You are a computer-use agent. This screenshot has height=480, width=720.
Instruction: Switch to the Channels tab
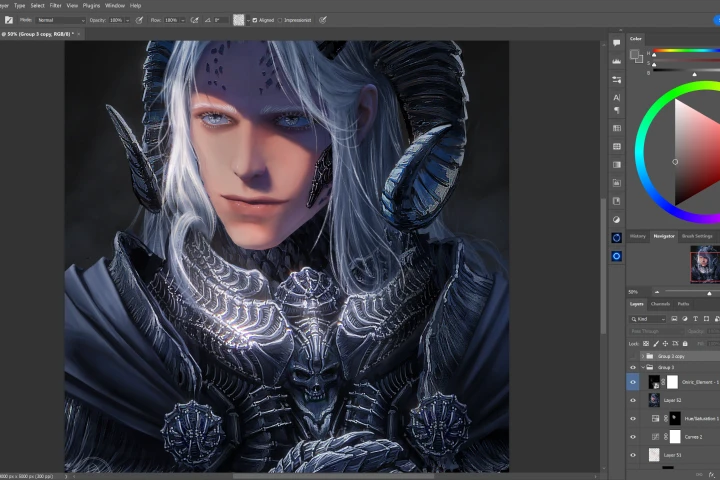tap(660, 304)
